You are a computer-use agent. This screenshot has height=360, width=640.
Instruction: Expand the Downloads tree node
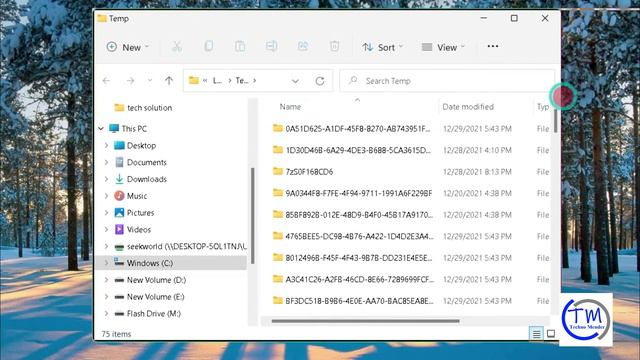[x=106, y=179]
